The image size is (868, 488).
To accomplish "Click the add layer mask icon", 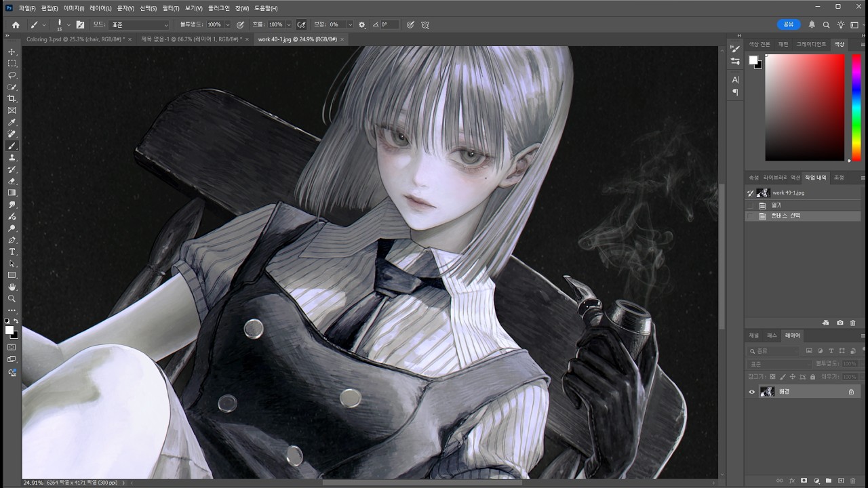I will (x=804, y=481).
